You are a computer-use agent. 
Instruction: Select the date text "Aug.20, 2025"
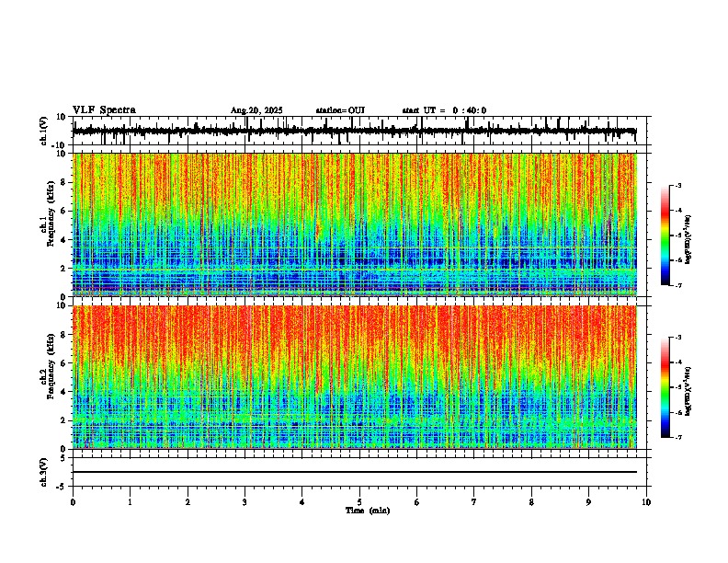click(x=256, y=110)
